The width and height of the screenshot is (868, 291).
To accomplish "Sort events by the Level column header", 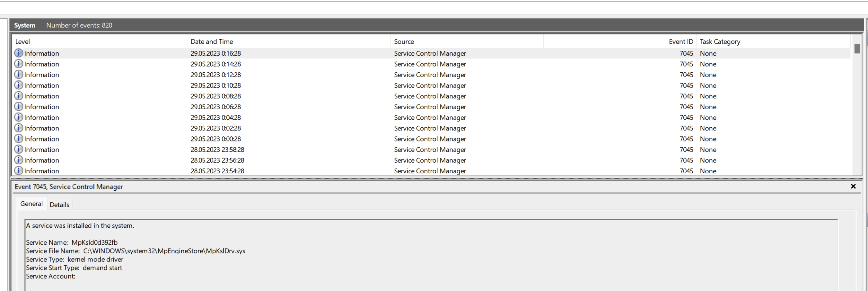I will tap(100, 41).
